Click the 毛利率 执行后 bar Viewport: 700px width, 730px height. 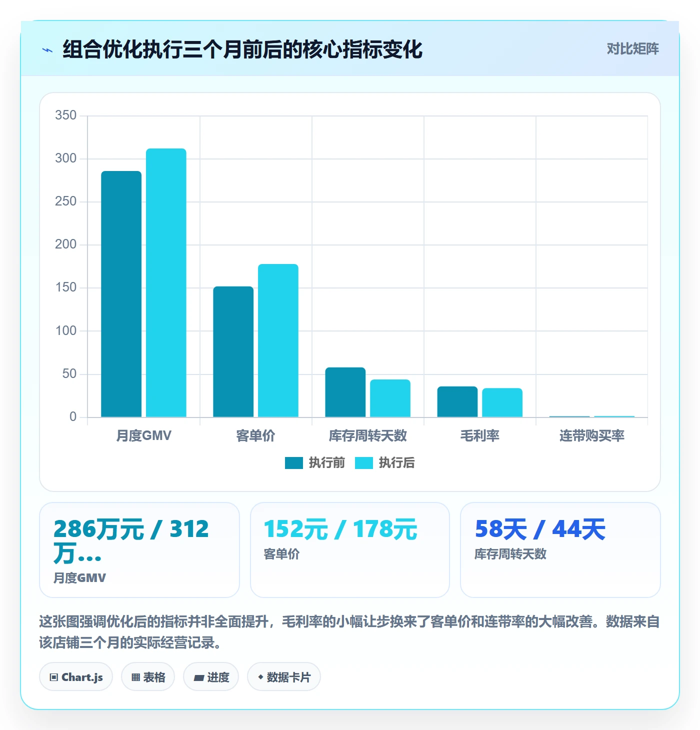click(x=502, y=402)
